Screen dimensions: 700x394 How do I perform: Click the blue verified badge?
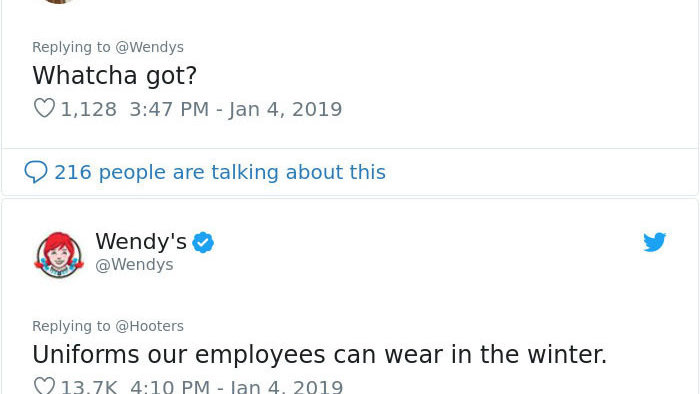[203, 242]
